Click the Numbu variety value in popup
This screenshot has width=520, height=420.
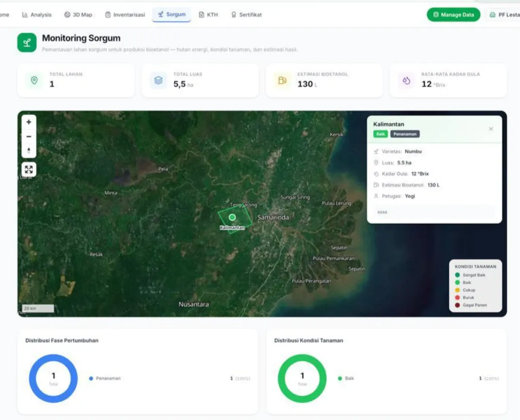point(413,151)
